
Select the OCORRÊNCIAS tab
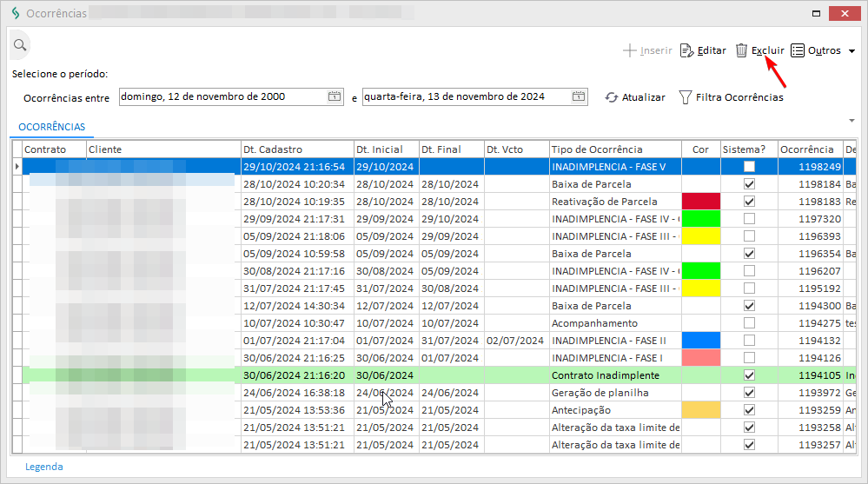click(x=52, y=127)
